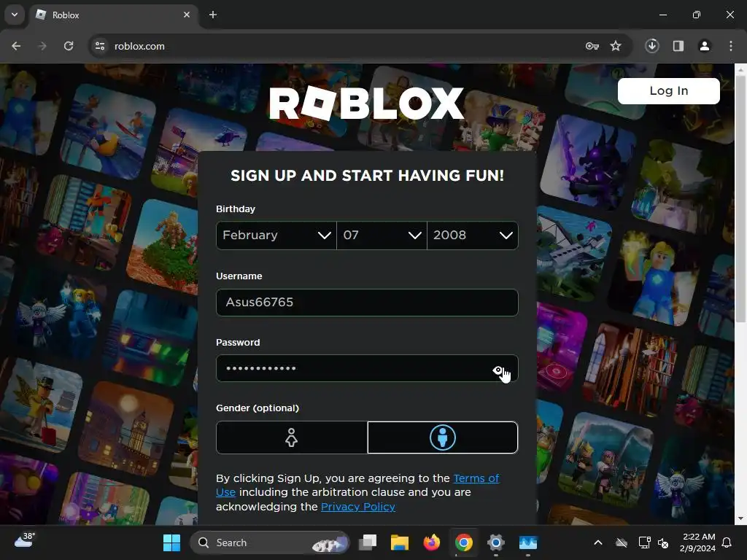747x560 pixels.
Task: Click the Log In button
Action: (668, 91)
